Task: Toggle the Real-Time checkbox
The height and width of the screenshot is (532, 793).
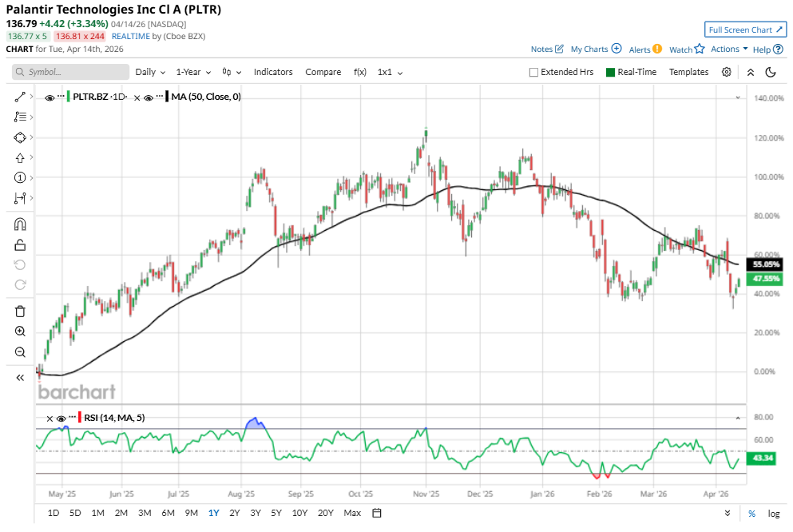Action: point(611,72)
